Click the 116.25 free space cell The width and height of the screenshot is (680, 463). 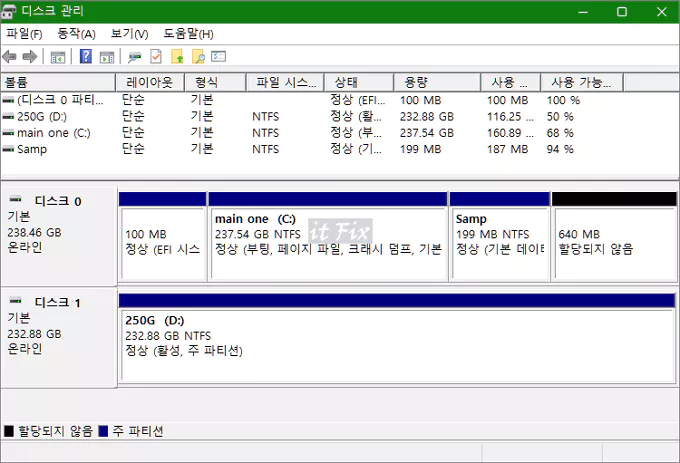click(x=510, y=117)
